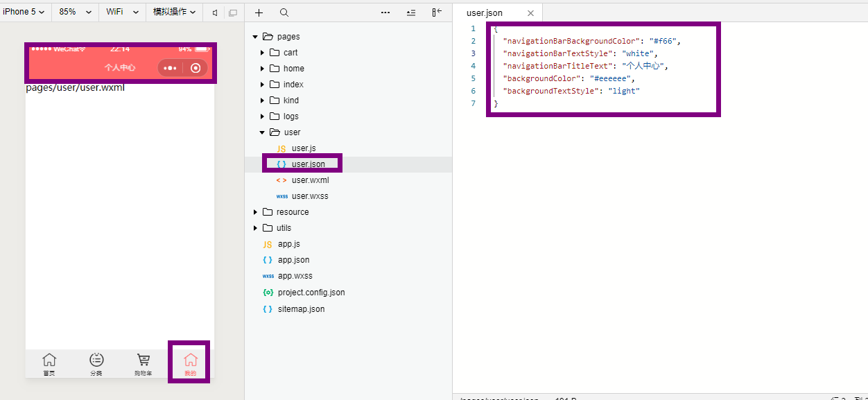
Task: Click the app.wxss file icon
Action: (x=268, y=276)
